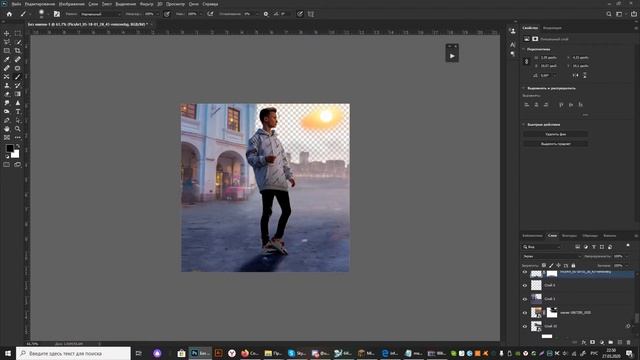Delete layer with trash icon

629,342
